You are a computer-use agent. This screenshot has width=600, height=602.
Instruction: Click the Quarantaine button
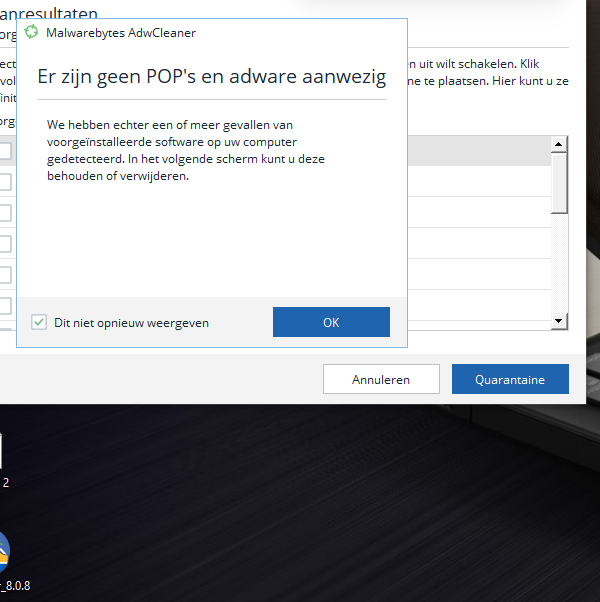pyautogui.click(x=510, y=379)
